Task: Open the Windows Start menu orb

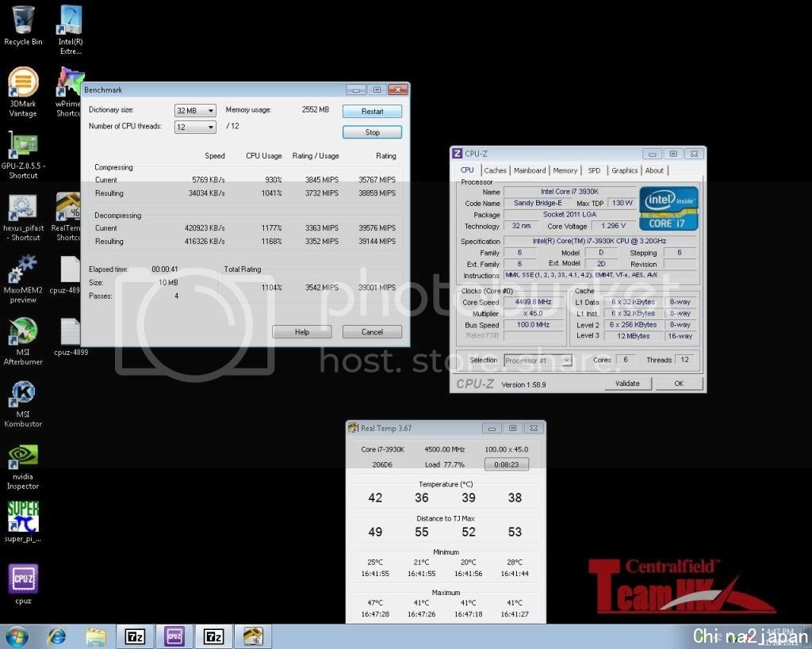Action: (x=17, y=636)
